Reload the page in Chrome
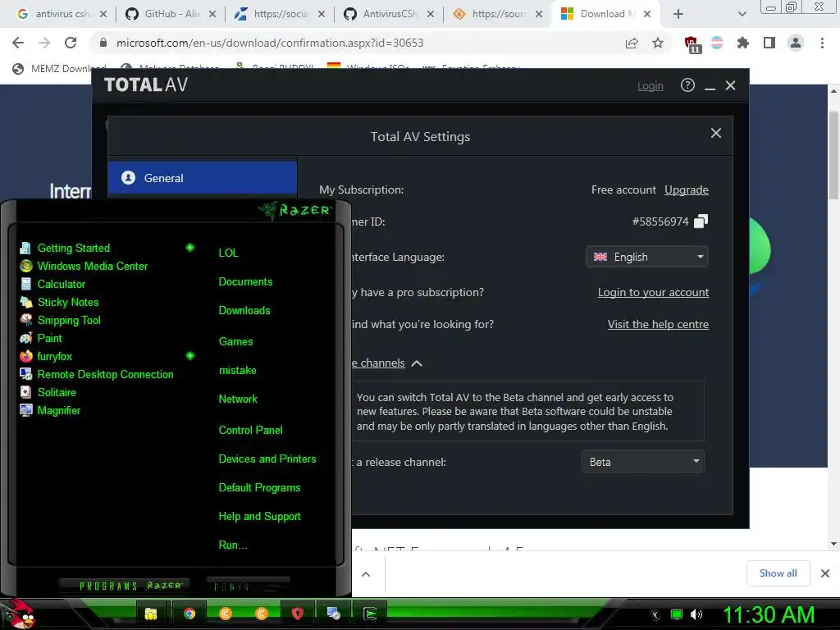Image resolution: width=840 pixels, height=630 pixels. (x=71, y=43)
